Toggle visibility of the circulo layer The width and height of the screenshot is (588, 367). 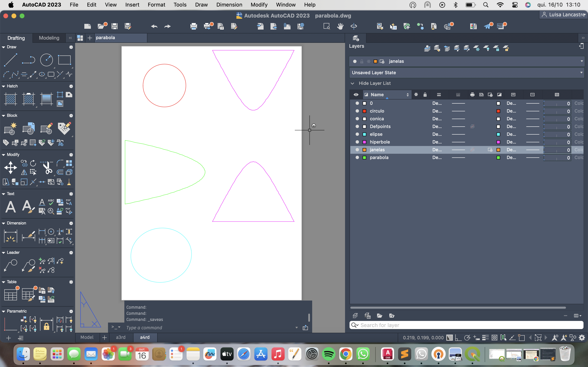[357, 111]
